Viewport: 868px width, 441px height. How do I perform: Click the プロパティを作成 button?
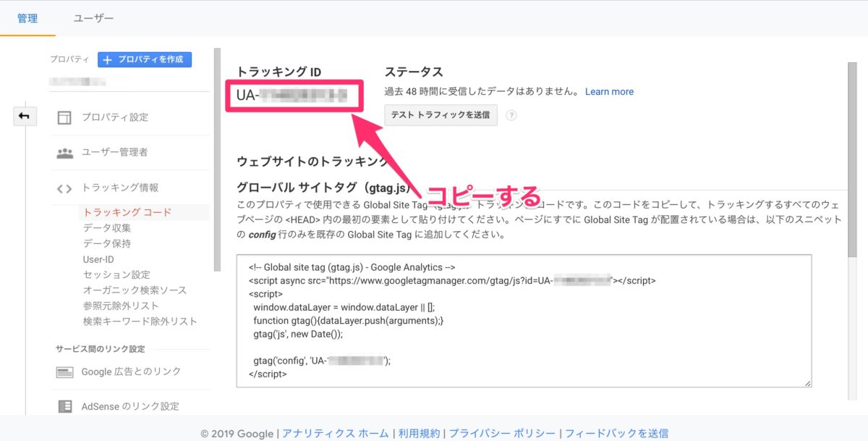[145, 59]
